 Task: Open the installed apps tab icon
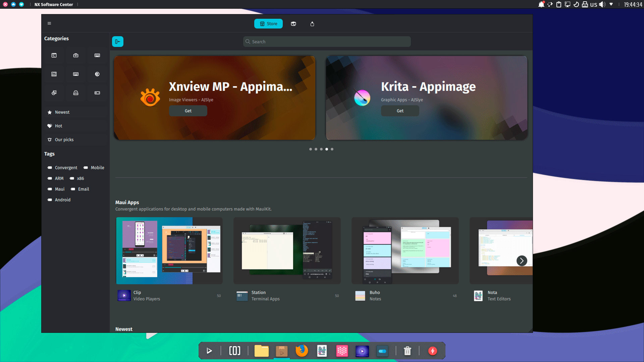click(293, 24)
